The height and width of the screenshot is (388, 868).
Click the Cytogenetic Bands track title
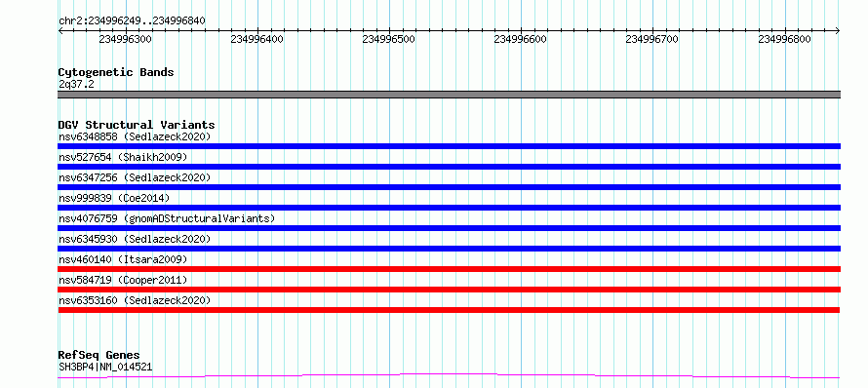click(116, 72)
